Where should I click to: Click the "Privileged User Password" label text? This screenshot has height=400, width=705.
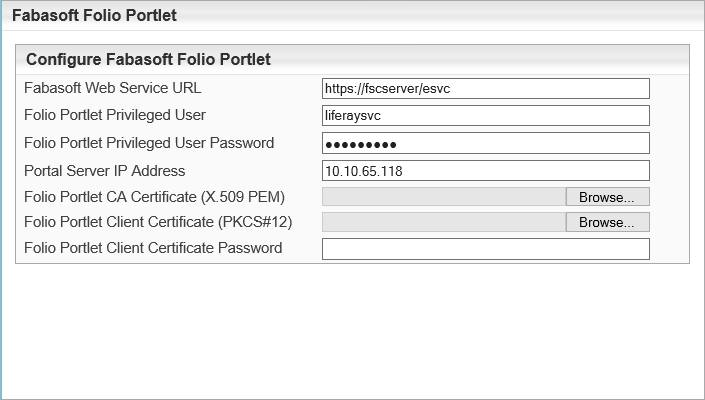point(149,143)
